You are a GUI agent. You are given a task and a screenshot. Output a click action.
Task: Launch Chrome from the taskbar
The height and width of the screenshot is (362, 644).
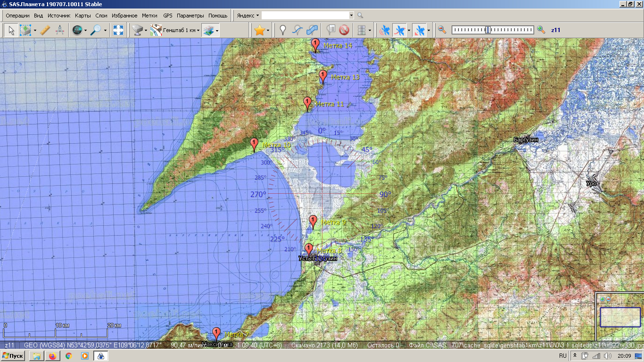(x=69, y=356)
